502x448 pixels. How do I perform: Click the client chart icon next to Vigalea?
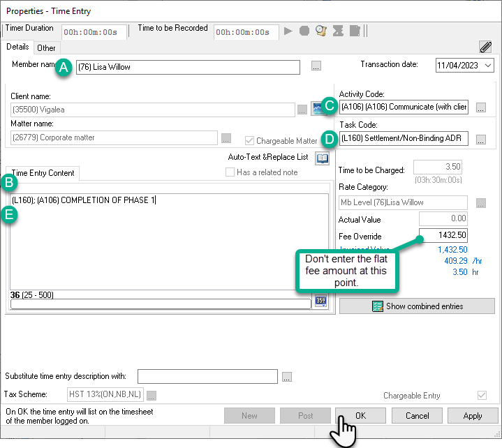(318, 108)
